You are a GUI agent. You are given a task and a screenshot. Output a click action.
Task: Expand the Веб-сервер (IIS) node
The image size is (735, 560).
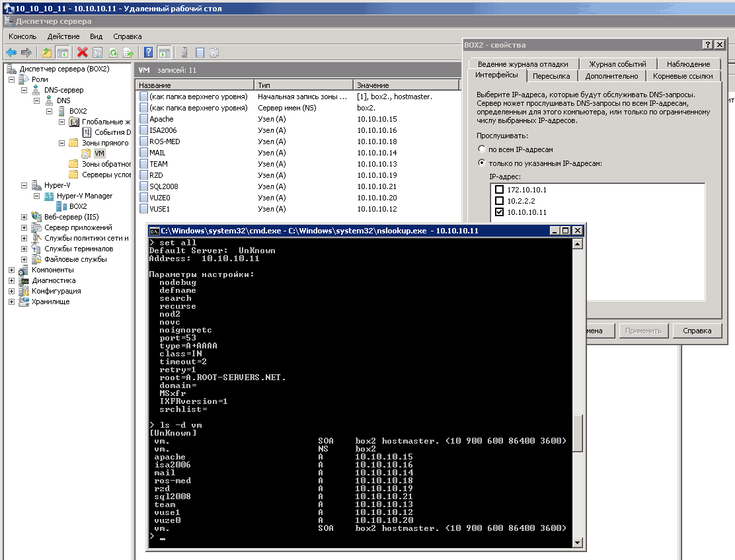tap(24, 217)
